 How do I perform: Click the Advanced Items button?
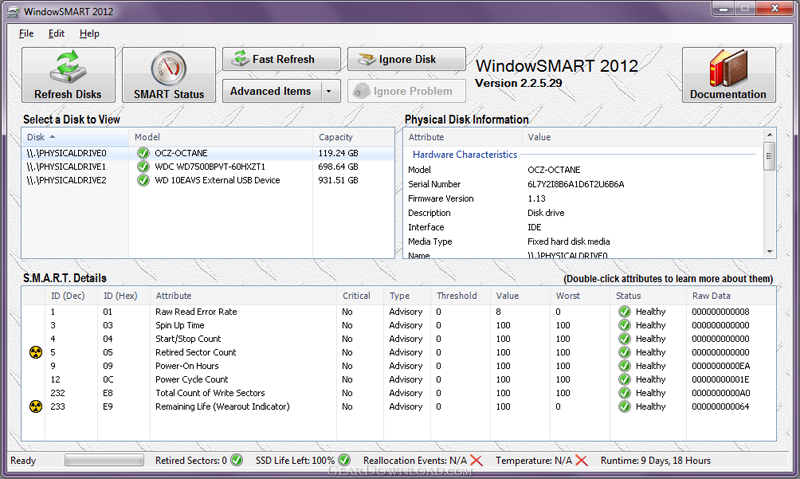[x=271, y=91]
